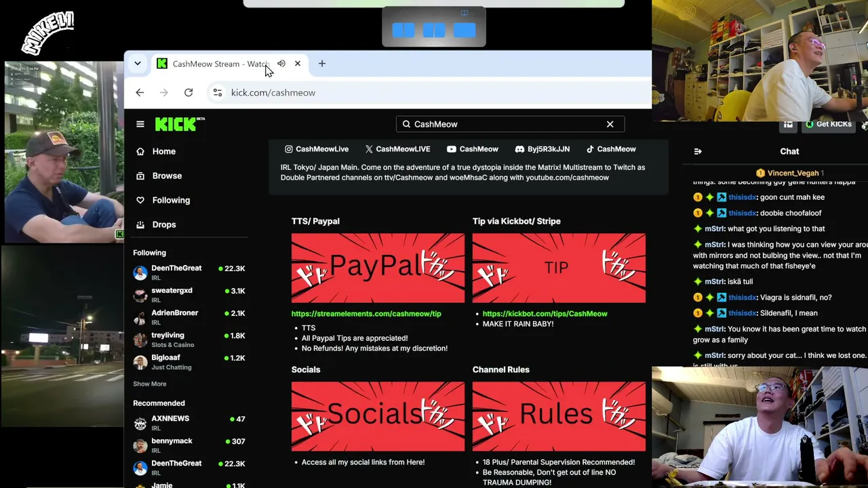Click the red TIP panel banner
This screenshot has height=488, width=868.
559,268
